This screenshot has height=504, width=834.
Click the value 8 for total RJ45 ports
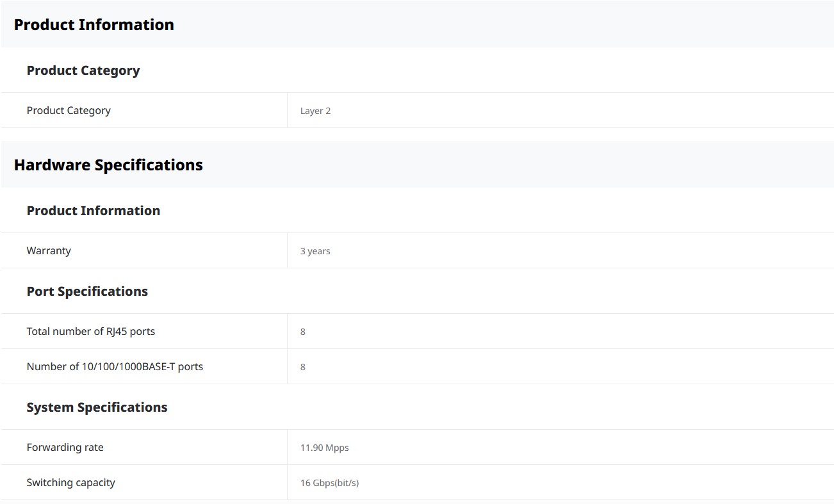point(303,332)
